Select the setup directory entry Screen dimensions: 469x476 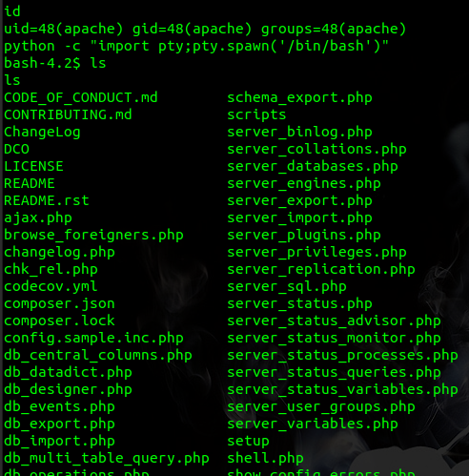(248, 442)
